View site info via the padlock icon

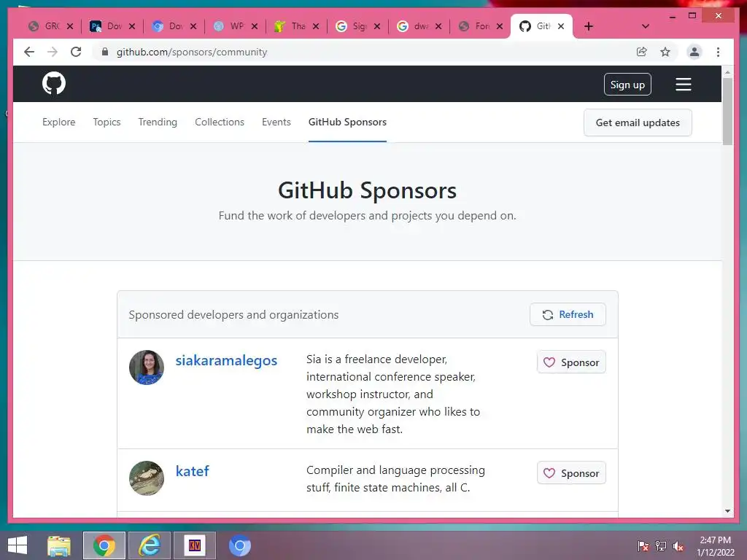105,52
